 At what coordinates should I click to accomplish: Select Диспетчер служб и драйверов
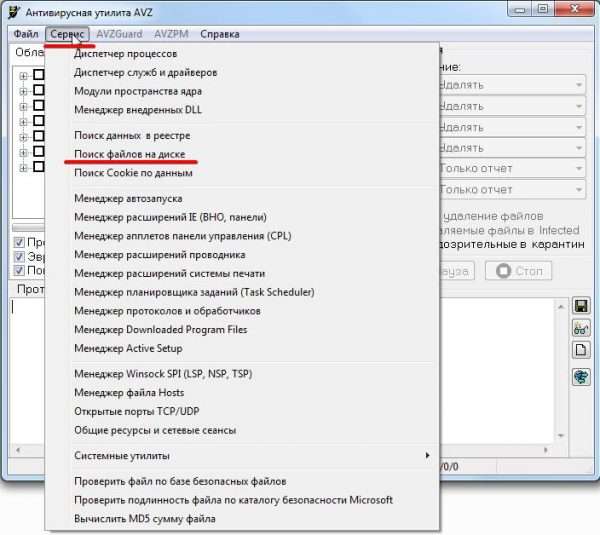click(x=145, y=72)
